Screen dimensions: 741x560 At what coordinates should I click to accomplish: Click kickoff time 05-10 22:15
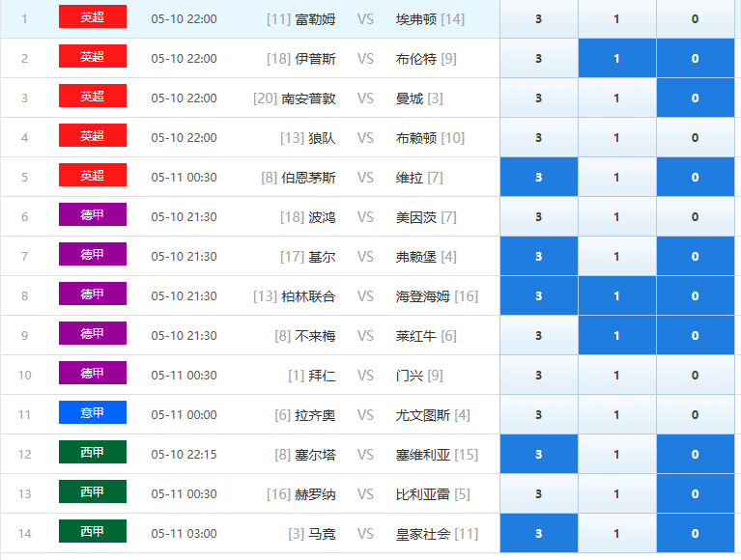click(x=184, y=455)
